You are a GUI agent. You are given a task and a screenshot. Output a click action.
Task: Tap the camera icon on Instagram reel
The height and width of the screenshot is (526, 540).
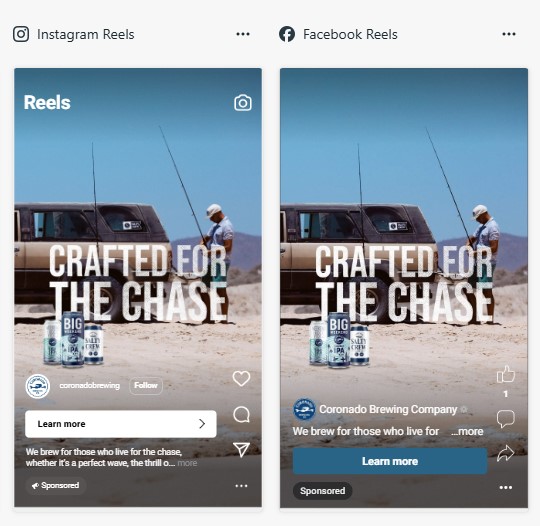(x=243, y=103)
